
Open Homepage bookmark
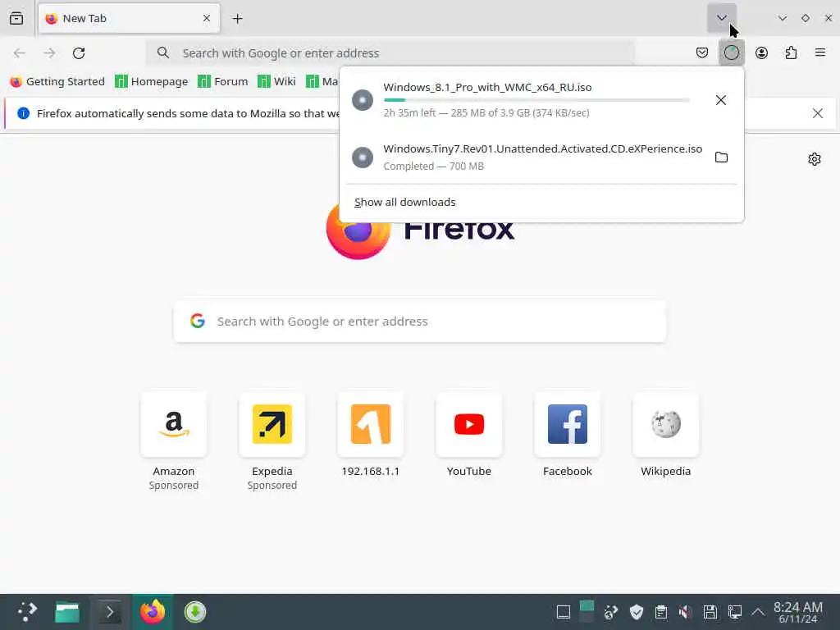pos(152,81)
